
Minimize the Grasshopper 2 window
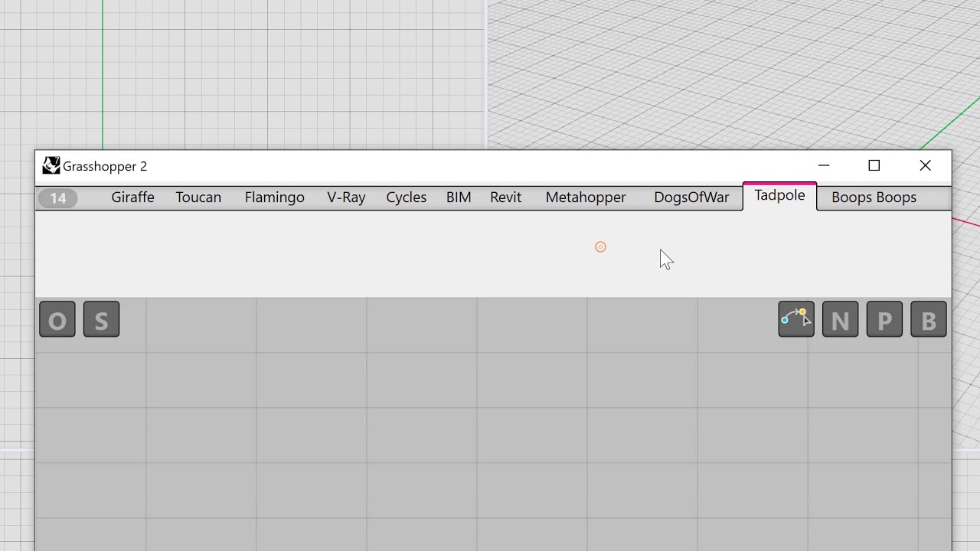click(824, 166)
